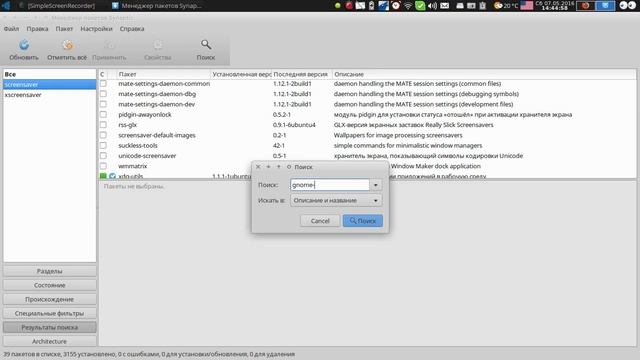Open search history dropdown arrow
The width and height of the screenshot is (640, 360).
[376, 185]
